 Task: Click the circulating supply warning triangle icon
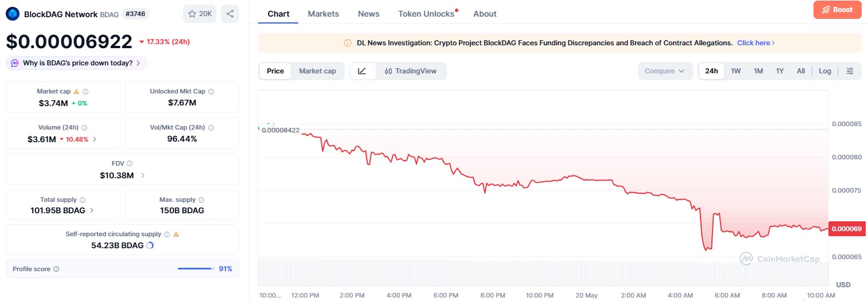(x=176, y=234)
